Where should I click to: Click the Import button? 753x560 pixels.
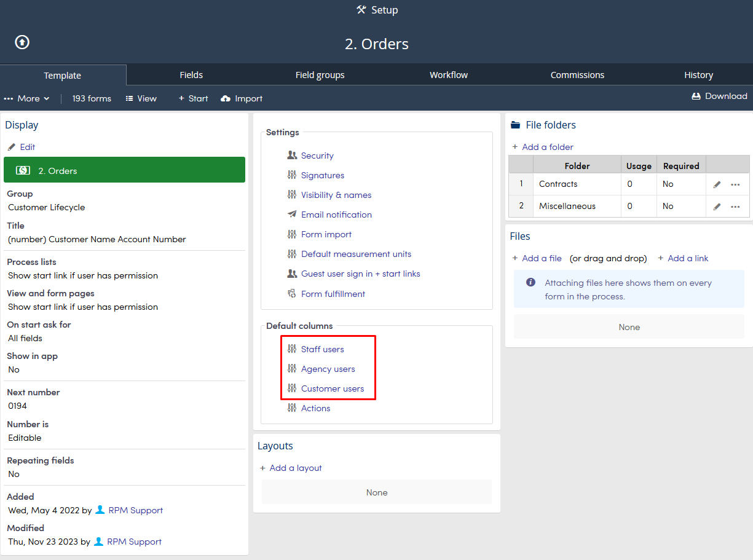[x=242, y=98]
